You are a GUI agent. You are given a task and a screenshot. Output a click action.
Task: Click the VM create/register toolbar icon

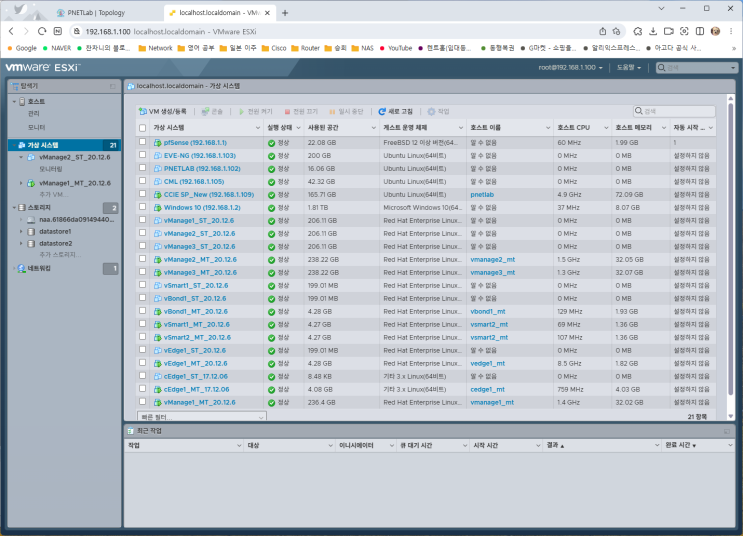pyautogui.click(x=143, y=112)
